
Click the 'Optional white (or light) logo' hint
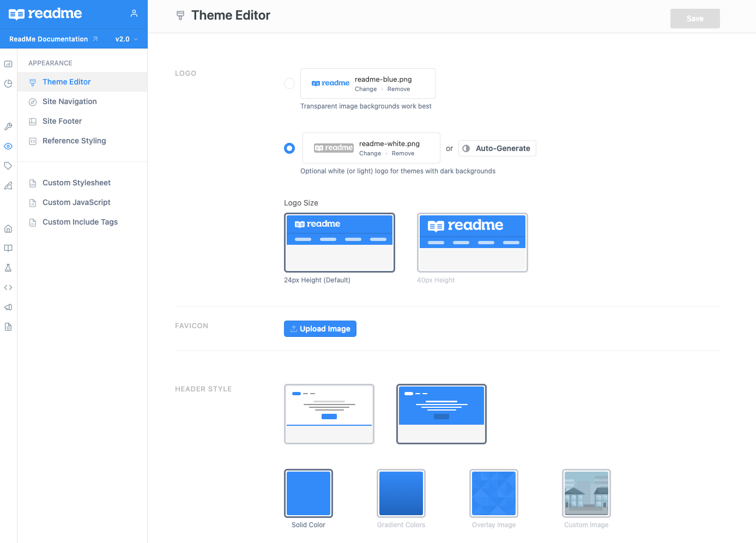coord(398,171)
